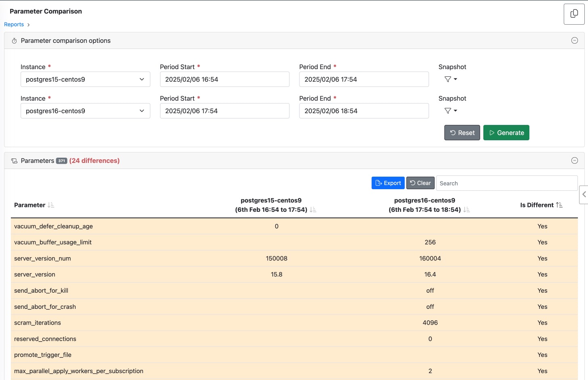The width and height of the screenshot is (588, 380).
Task: Sort by the Is Different column icon
Action: pos(559,205)
